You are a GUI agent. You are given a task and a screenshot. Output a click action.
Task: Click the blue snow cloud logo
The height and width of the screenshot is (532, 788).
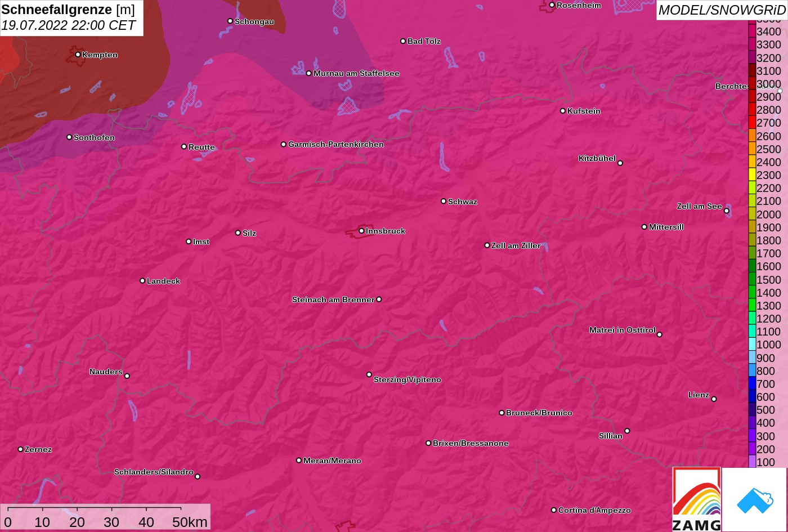click(x=754, y=499)
